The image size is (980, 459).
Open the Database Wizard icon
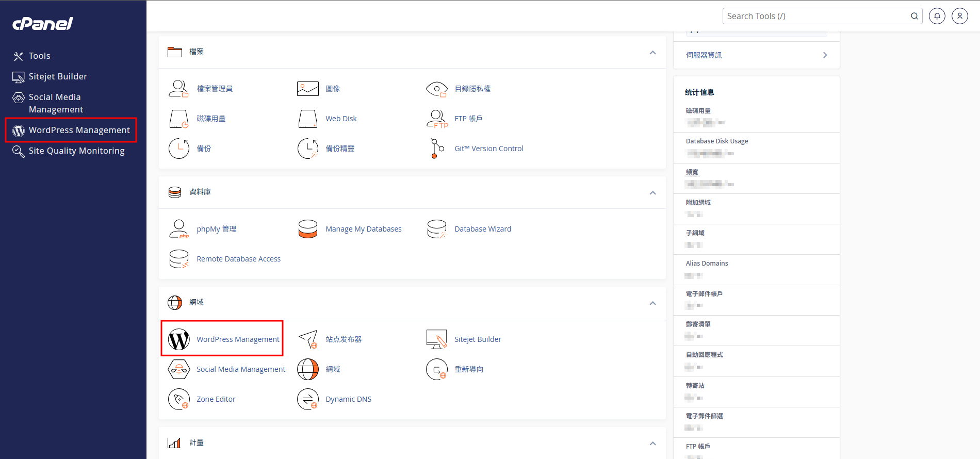pyautogui.click(x=436, y=229)
